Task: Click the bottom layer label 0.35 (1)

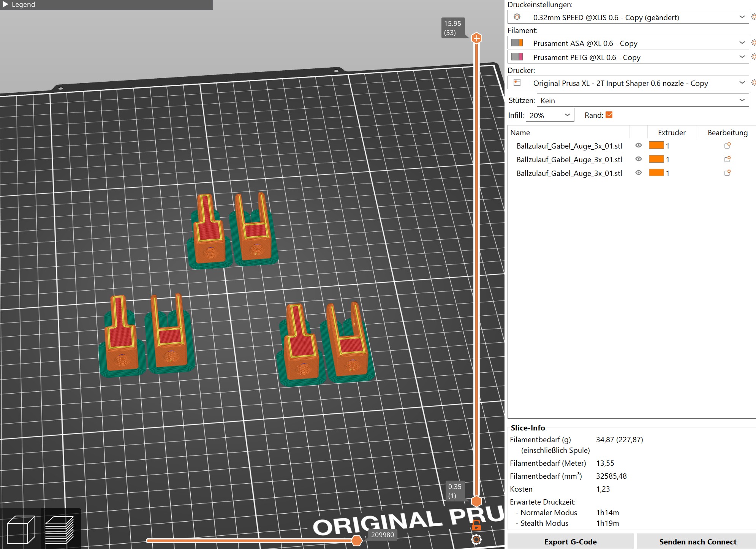Action: 455,491
